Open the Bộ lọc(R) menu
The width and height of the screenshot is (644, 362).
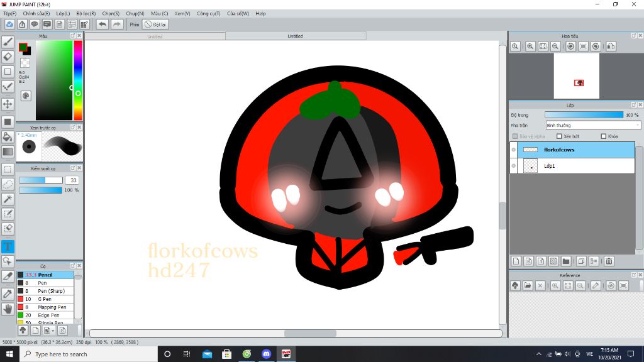(x=86, y=14)
